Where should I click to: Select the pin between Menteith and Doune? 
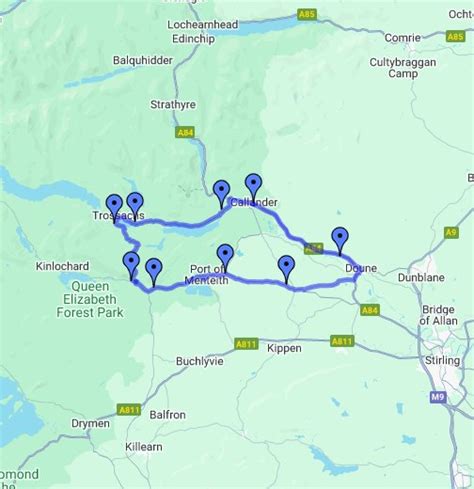click(x=286, y=269)
